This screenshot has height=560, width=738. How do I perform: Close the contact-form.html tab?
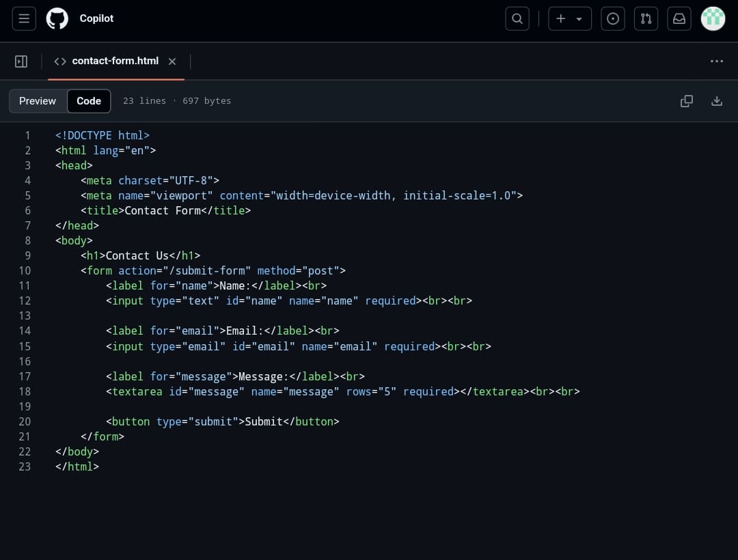tap(172, 61)
